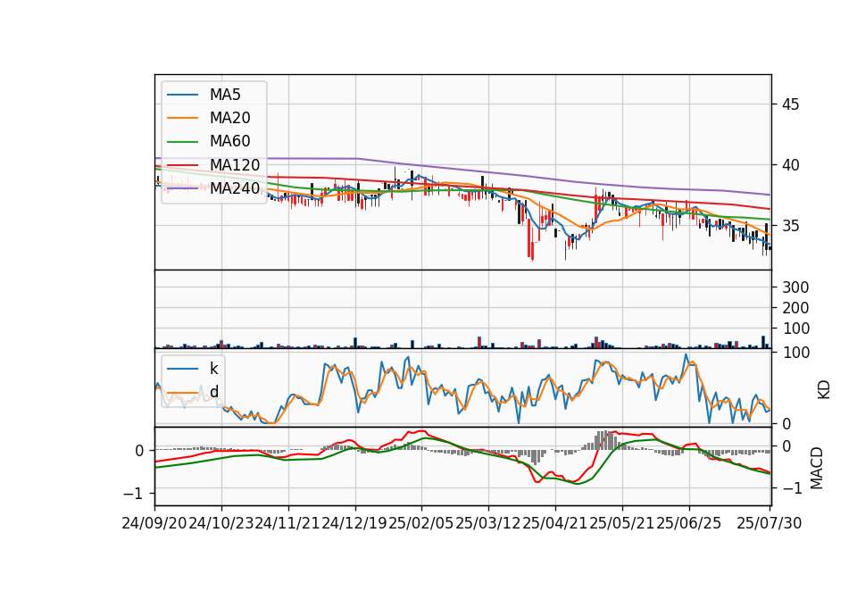This screenshot has height=616, width=857.
Task: Click the date label 24/09/20
Action: (x=154, y=523)
